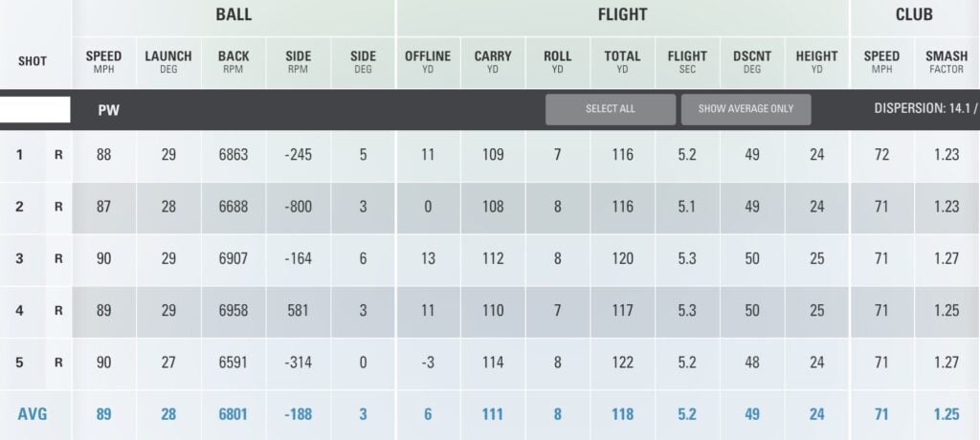Click the PW club label

coord(108,110)
